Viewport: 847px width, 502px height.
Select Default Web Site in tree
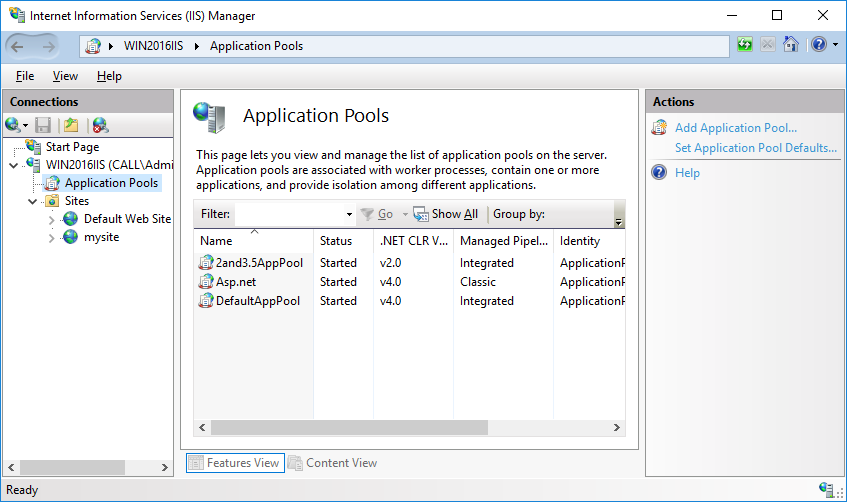[x=127, y=219]
